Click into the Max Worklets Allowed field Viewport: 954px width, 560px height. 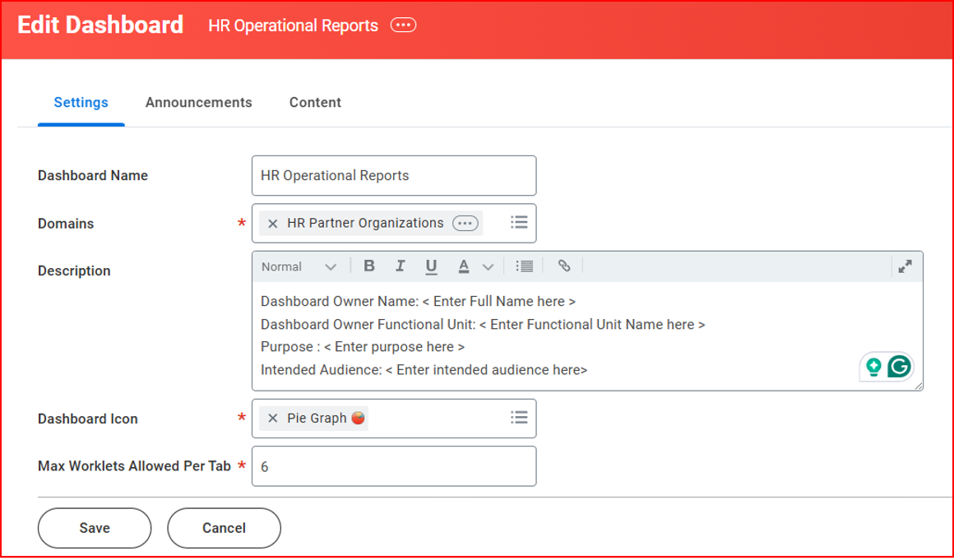[x=393, y=466]
